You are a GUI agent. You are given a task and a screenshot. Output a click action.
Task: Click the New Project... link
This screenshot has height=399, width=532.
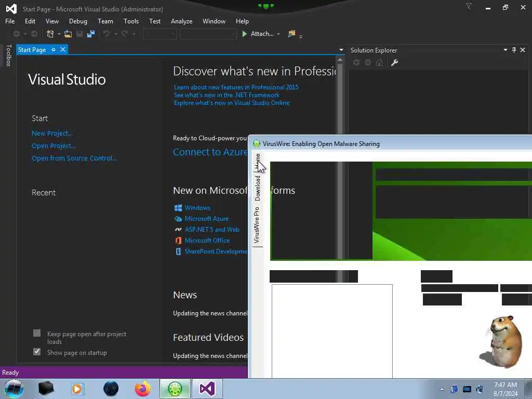click(52, 134)
